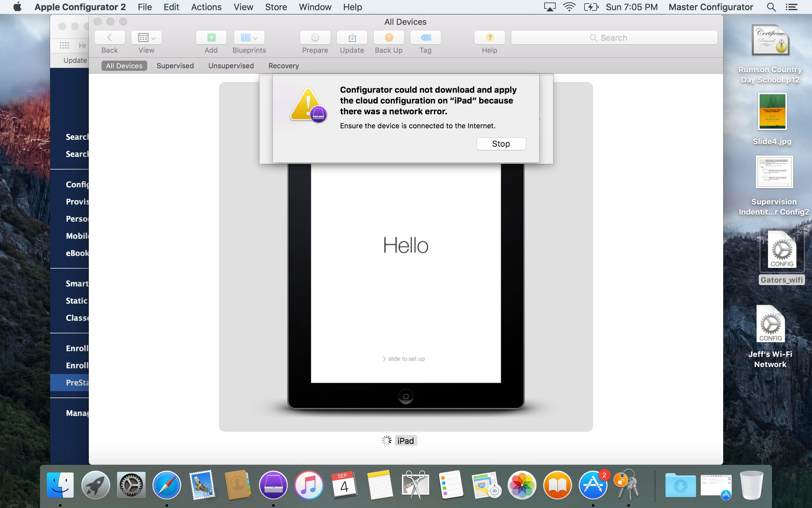Open the File menu
Image resolution: width=812 pixels, height=508 pixels.
[x=145, y=7]
